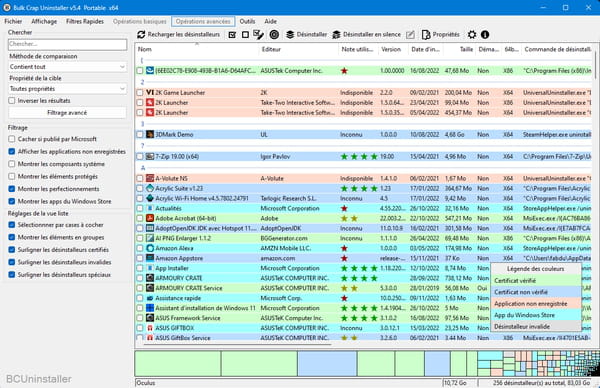Check the Adobe Acrobat (64-bit) row checkbox
600x388 pixels.
click(140, 218)
